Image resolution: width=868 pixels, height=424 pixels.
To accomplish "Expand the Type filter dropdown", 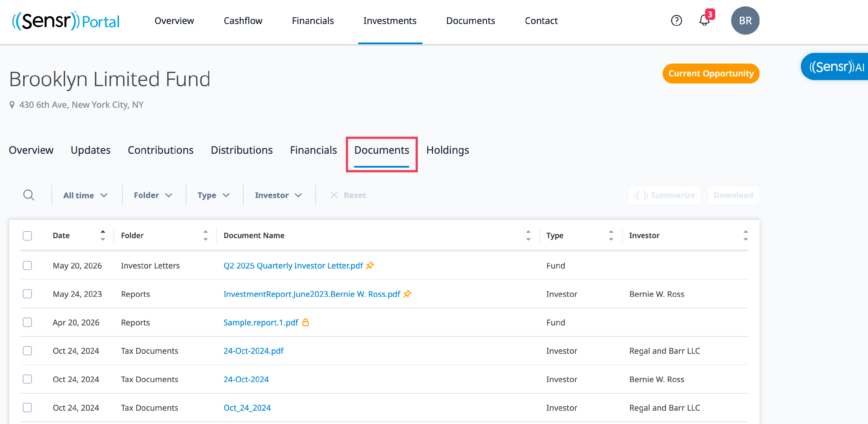I will coord(214,195).
